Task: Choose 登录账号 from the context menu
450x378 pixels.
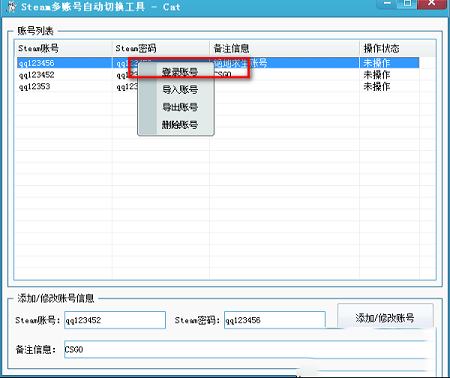Action: tap(180, 72)
